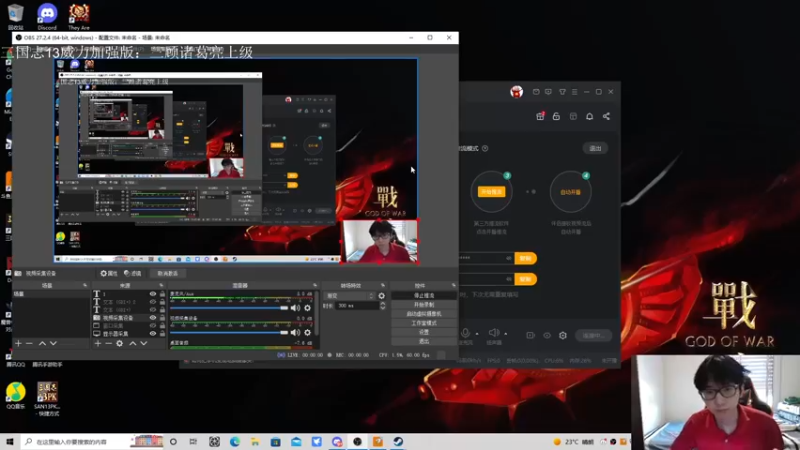
Task: Undock the OBS scenes panel
Action: click(x=85, y=285)
